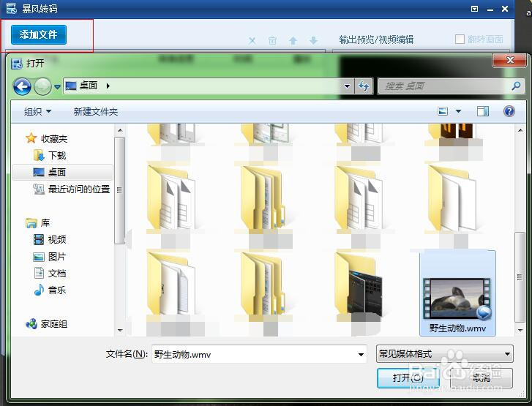The width and height of the screenshot is (532, 406).
Task: Toggle the preview pane icon
Action: [x=482, y=111]
